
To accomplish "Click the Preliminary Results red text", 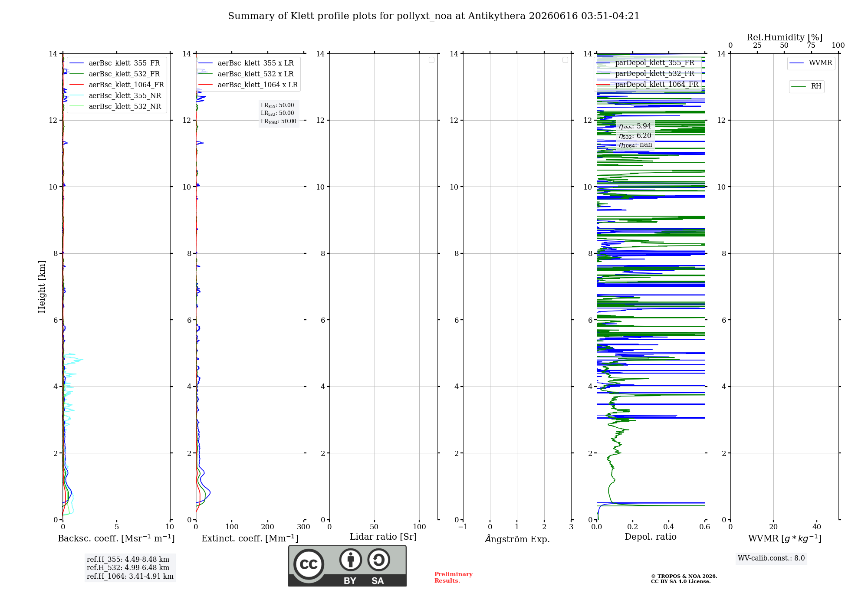I will (453, 577).
